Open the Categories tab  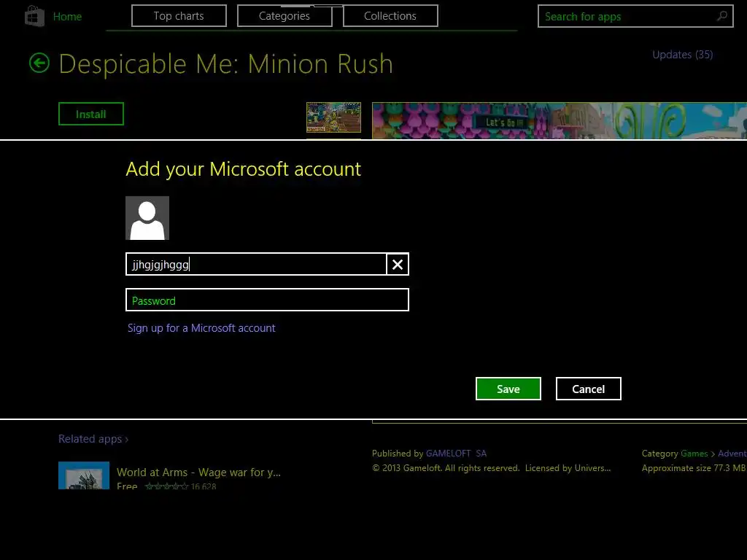[x=285, y=16]
